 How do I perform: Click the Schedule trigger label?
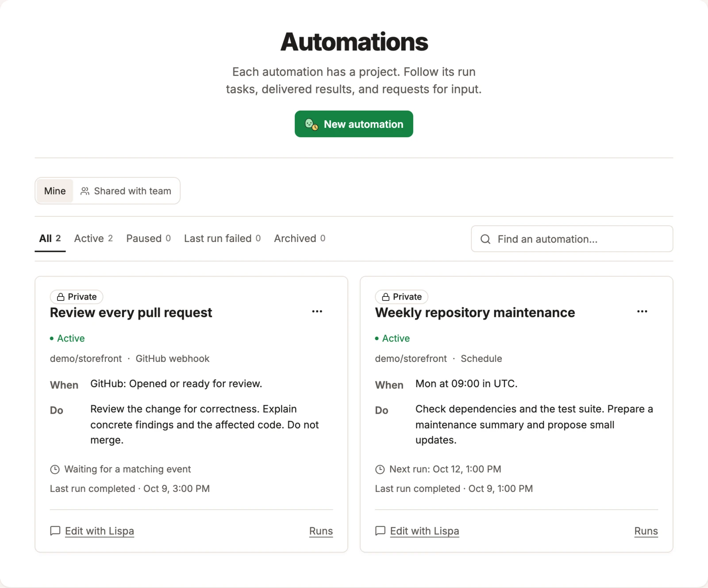(481, 358)
